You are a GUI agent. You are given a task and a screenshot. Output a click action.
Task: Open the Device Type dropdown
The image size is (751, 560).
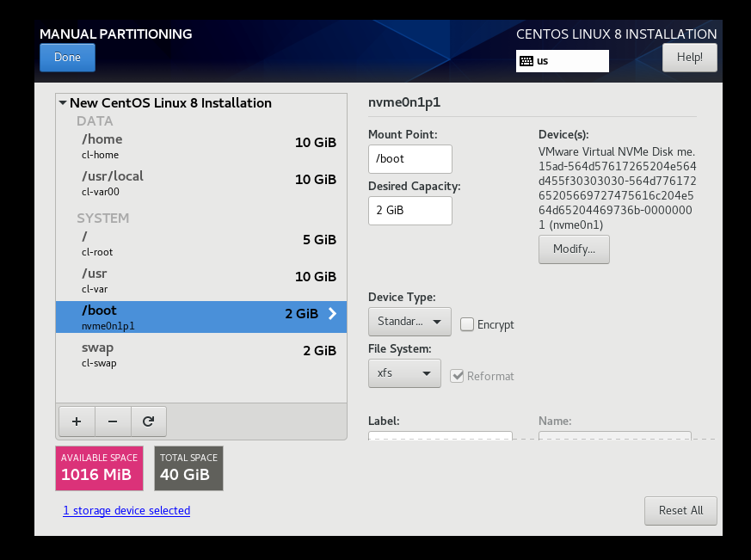tap(409, 322)
